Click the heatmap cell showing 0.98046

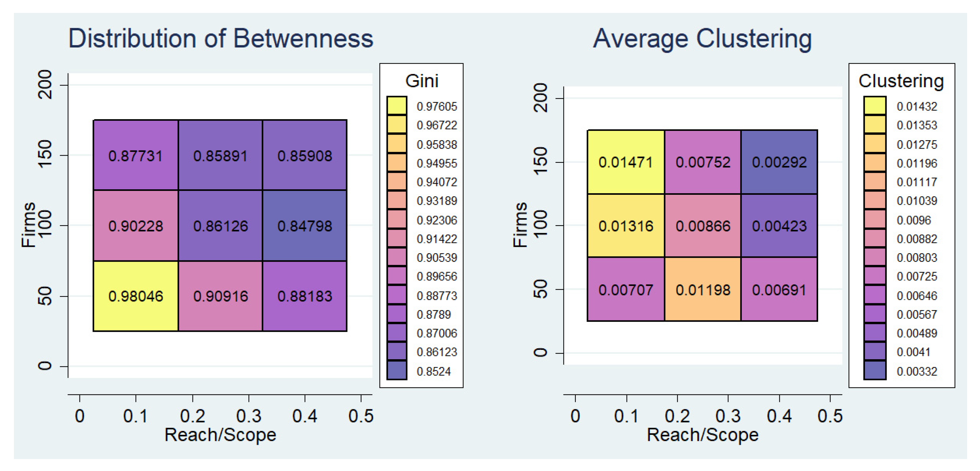tap(136, 296)
